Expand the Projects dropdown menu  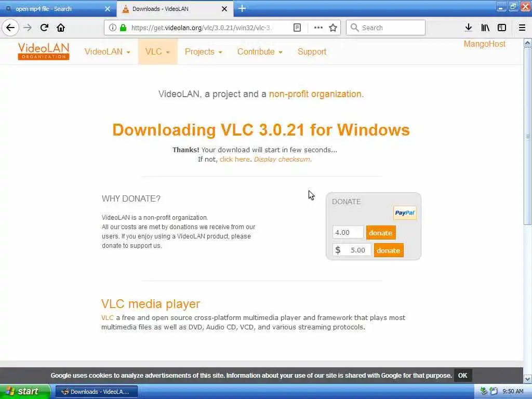pos(203,51)
